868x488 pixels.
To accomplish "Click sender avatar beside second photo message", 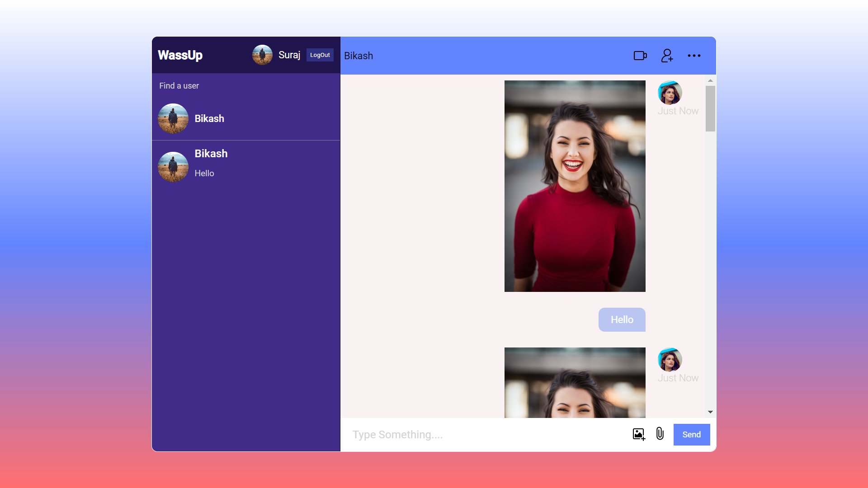I will [670, 360].
